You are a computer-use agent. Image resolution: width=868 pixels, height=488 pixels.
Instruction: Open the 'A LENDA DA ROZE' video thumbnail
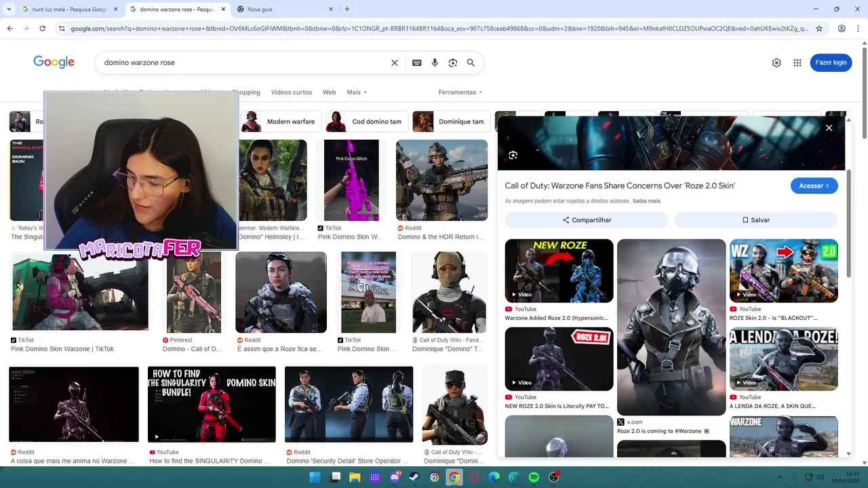pyautogui.click(x=783, y=359)
